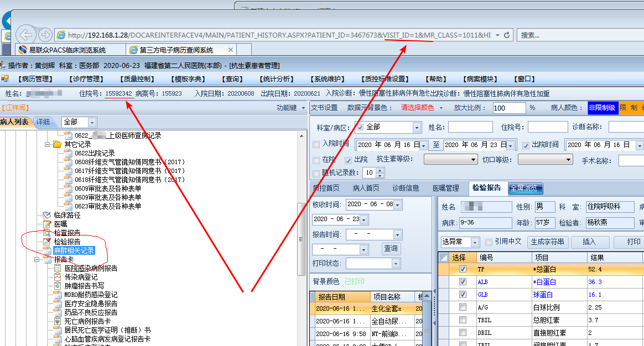Screen dimensions: 644x346
Task: Click the 死亡病例报告卡 icon
Action: coord(58,321)
